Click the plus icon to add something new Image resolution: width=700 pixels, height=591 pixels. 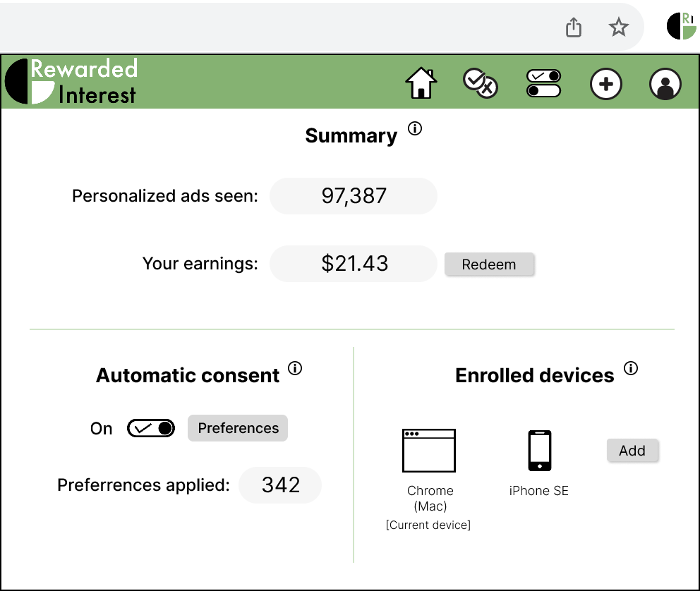[x=606, y=83]
